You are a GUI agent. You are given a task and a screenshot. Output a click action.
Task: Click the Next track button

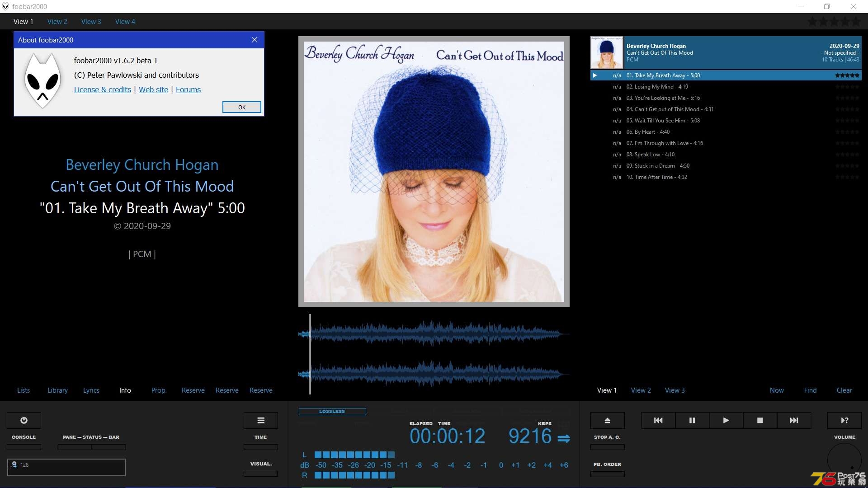794,420
